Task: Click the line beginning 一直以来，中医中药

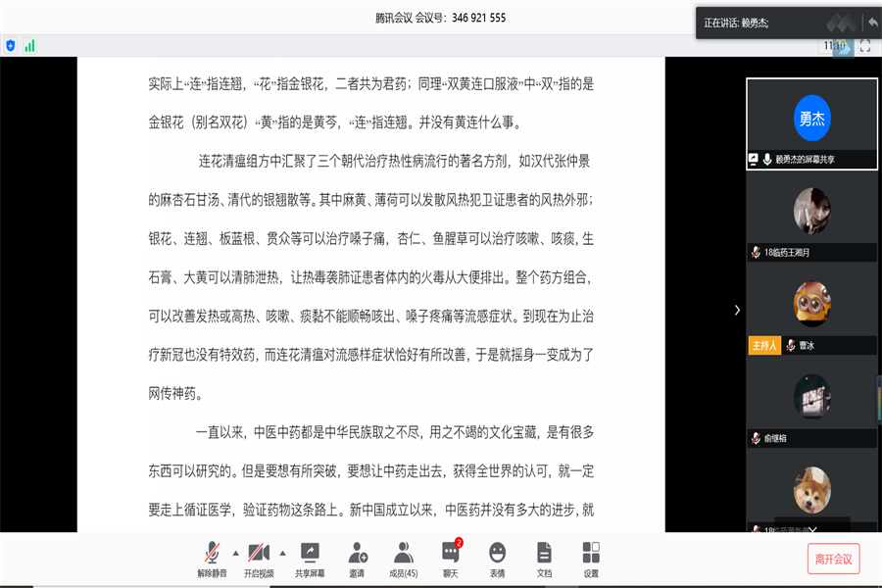Action: click(x=394, y=432)
